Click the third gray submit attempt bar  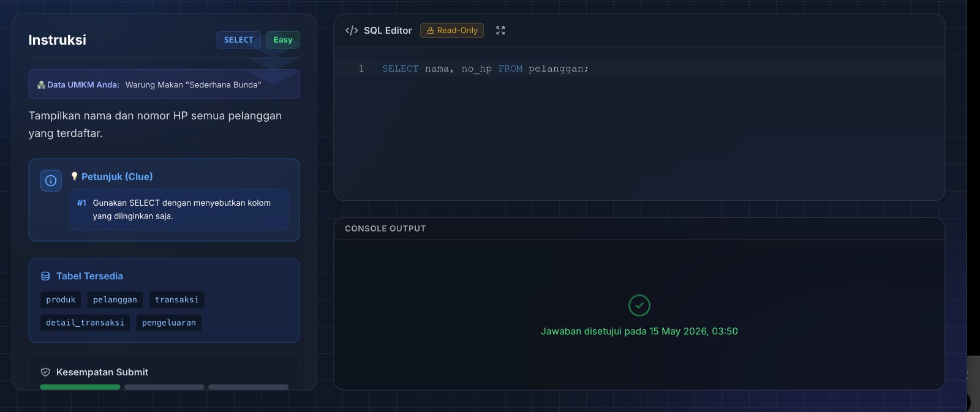pos(248,387)
